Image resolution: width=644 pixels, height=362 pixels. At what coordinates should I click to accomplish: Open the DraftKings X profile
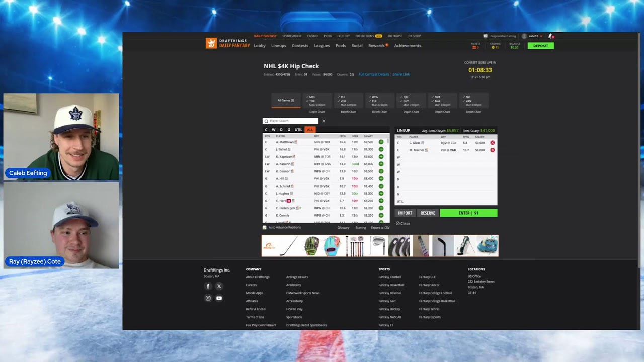219,286
